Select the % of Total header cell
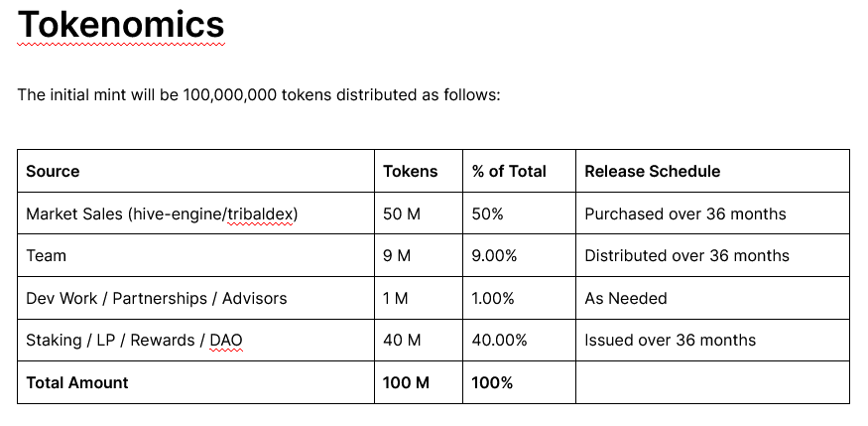This screenshot has width=868, height=426. pos(519,171)
